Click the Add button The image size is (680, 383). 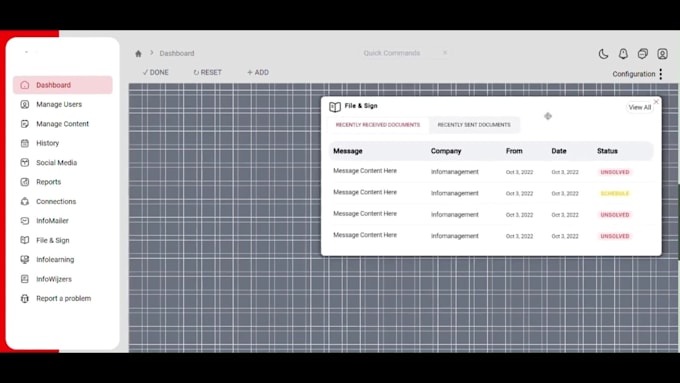tap(258, 72)
